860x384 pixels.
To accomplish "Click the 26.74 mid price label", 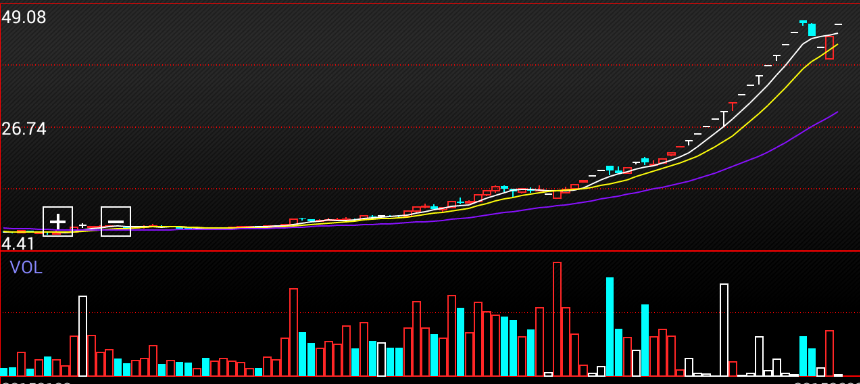I will pyautogui.click(x=24, y=129).
